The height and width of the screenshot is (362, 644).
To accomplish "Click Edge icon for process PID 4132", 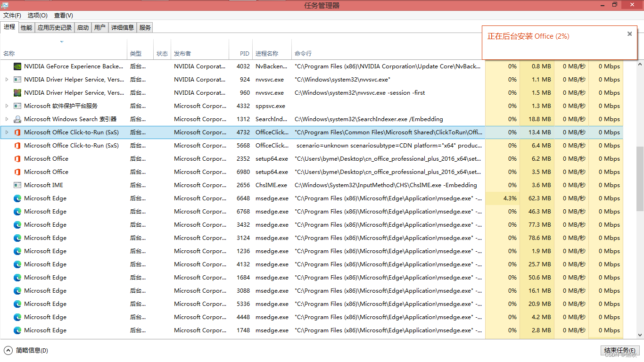I will click(x=17, y=264).
